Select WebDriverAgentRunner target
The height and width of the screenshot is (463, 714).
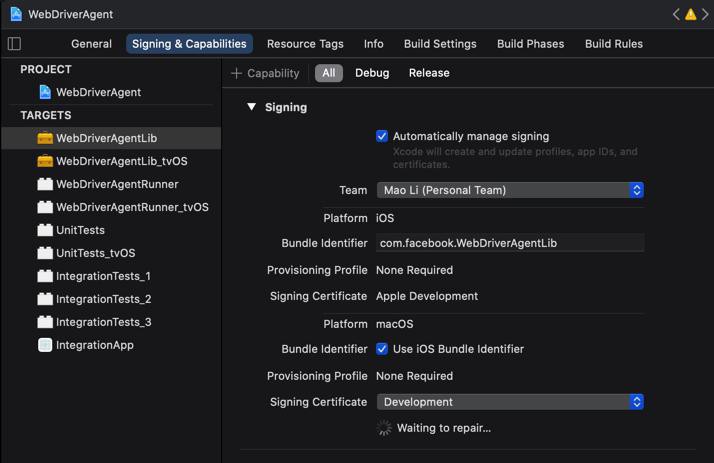(x=112, y=184)
